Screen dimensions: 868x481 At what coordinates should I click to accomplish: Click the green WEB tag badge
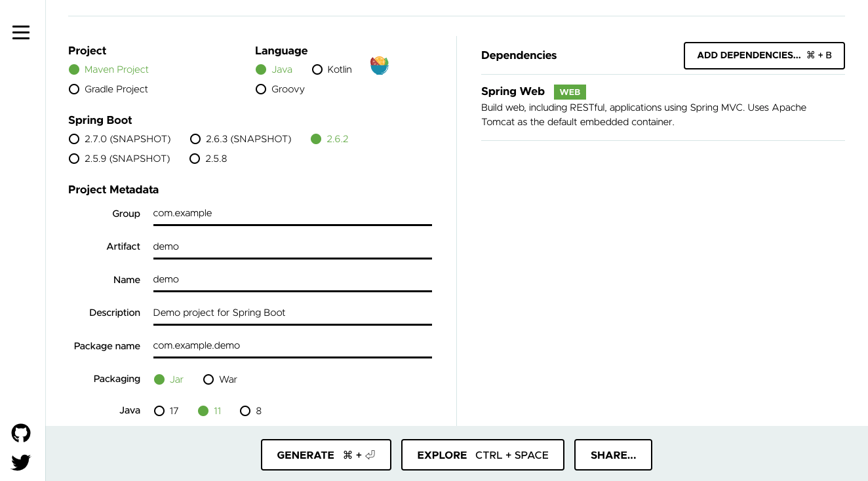click(x=570, y=92)
